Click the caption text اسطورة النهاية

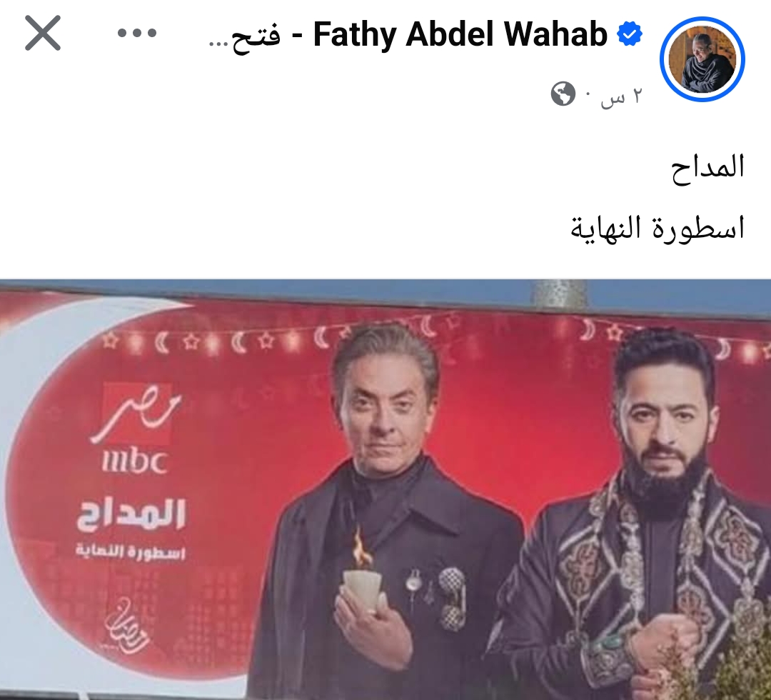[657, 229]
